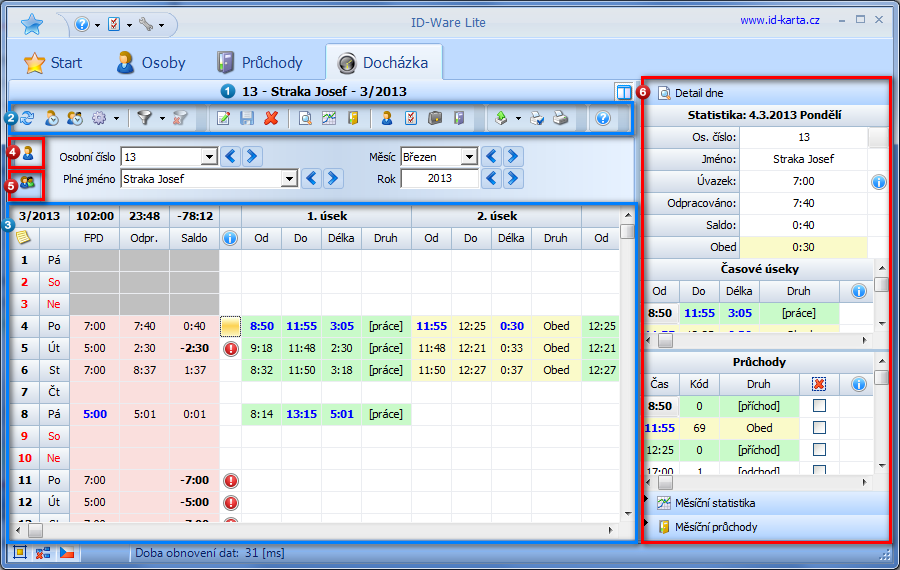Click the edit record pencil icon
Image resolution: width=900 pixels, height=570 pixels.
(x=223, y=118)
